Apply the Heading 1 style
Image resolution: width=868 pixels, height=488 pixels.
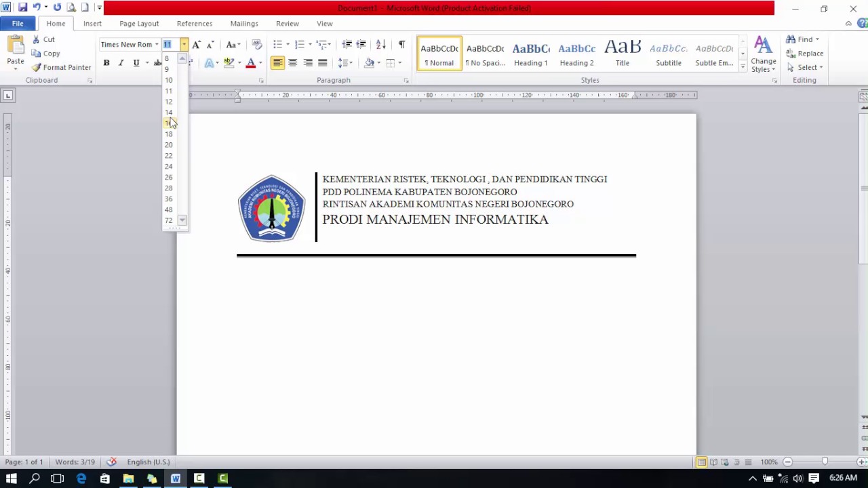click(x=531, y=54)
